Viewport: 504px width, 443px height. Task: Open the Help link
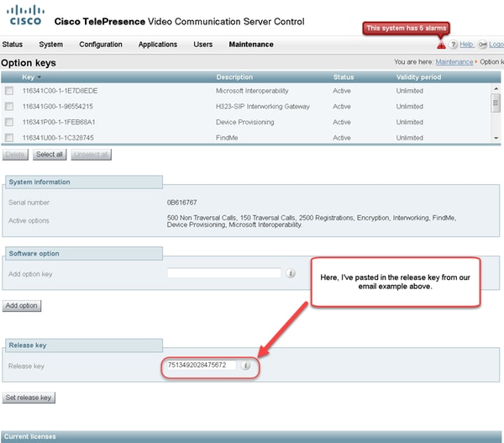click(x=466, y=45)
